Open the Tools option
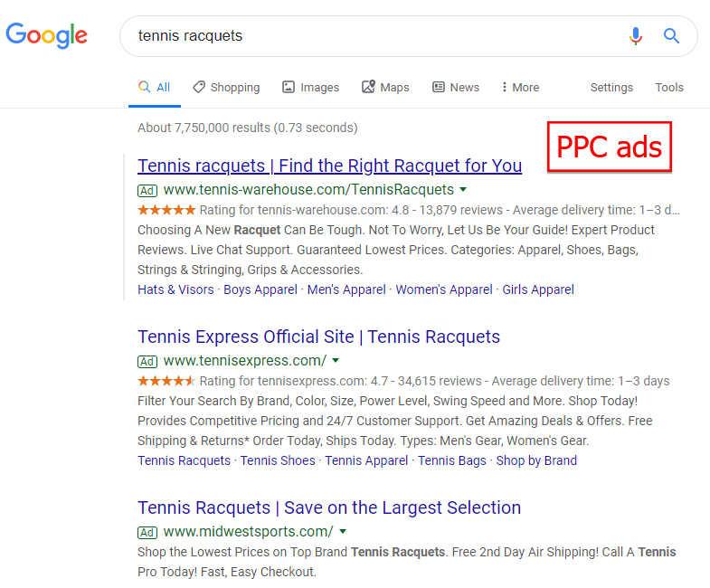The image size is (710, 588). tap(669, 87)
